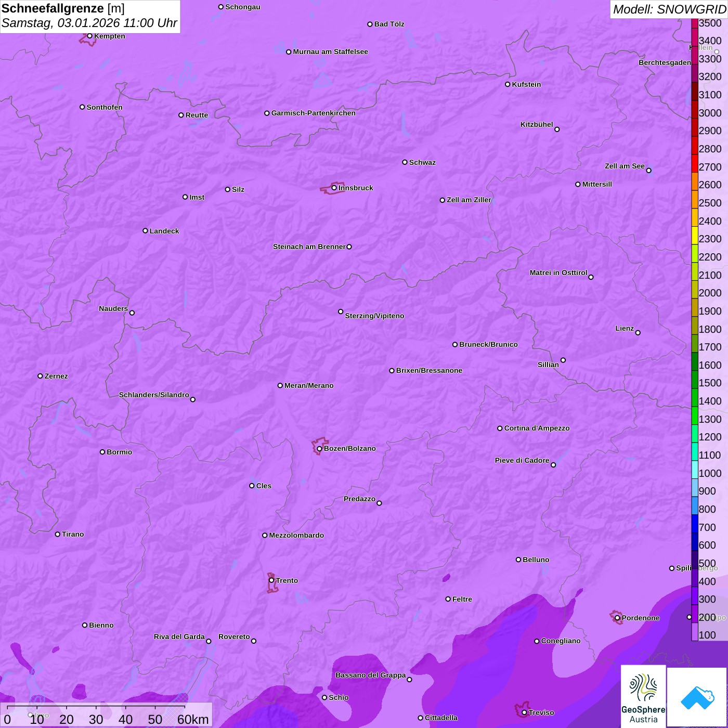
Task: Click the 3500 legend value
Action: coord(710,23)
